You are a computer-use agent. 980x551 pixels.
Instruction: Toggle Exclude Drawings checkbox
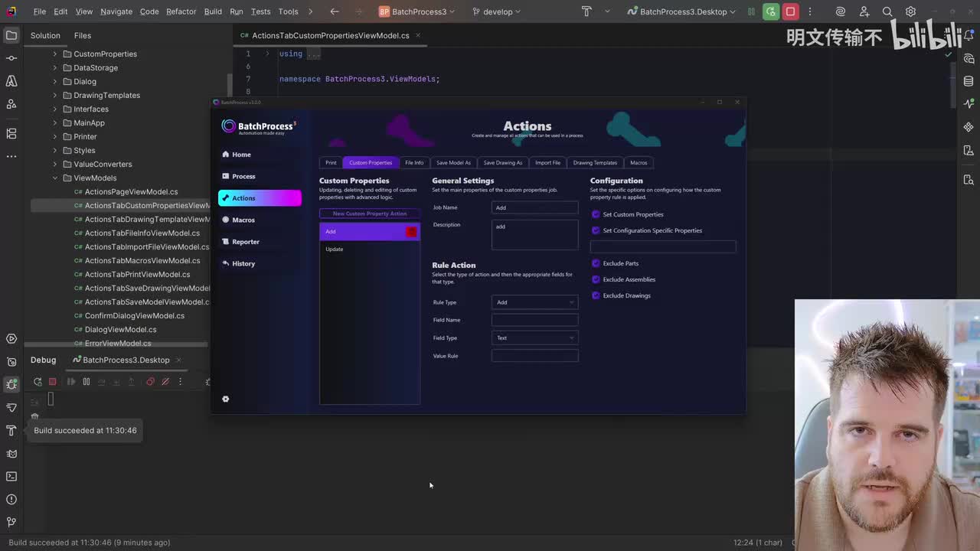596,295
